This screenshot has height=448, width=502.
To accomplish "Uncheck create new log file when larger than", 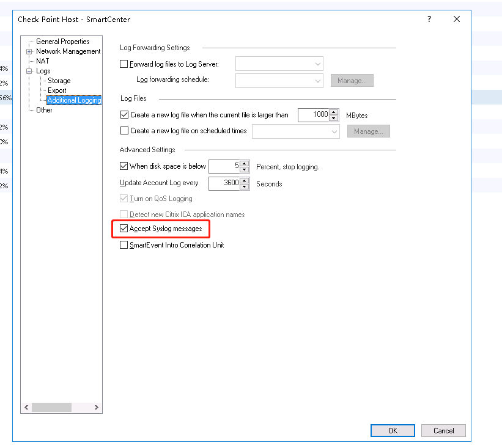I will click(124, 114).
